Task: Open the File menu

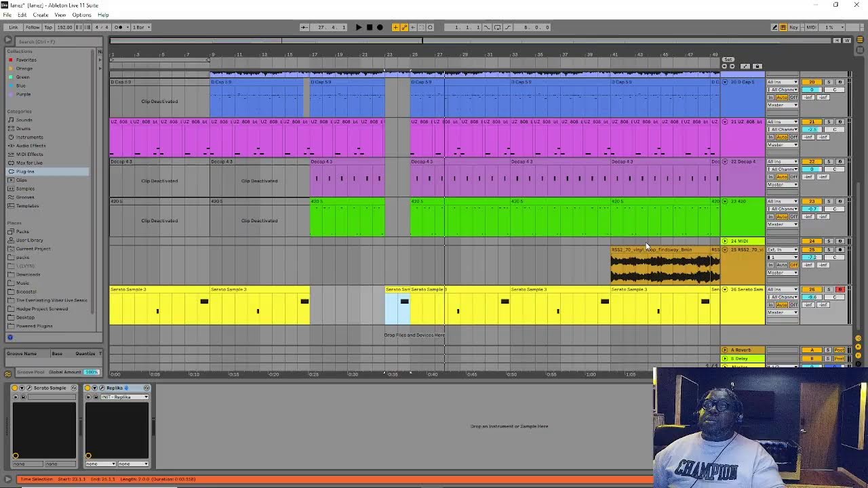Action: pos(7,15)
